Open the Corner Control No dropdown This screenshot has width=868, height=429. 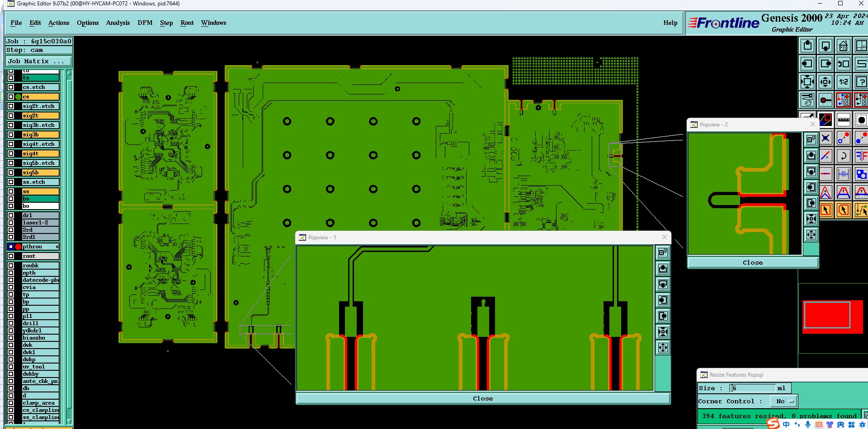point(784,401)
